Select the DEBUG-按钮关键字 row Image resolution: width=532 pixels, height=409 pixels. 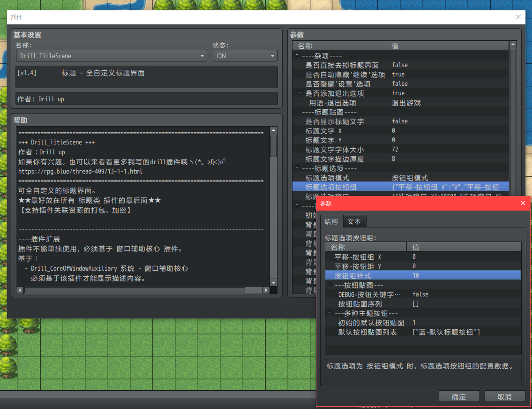[x=423, y=295]
